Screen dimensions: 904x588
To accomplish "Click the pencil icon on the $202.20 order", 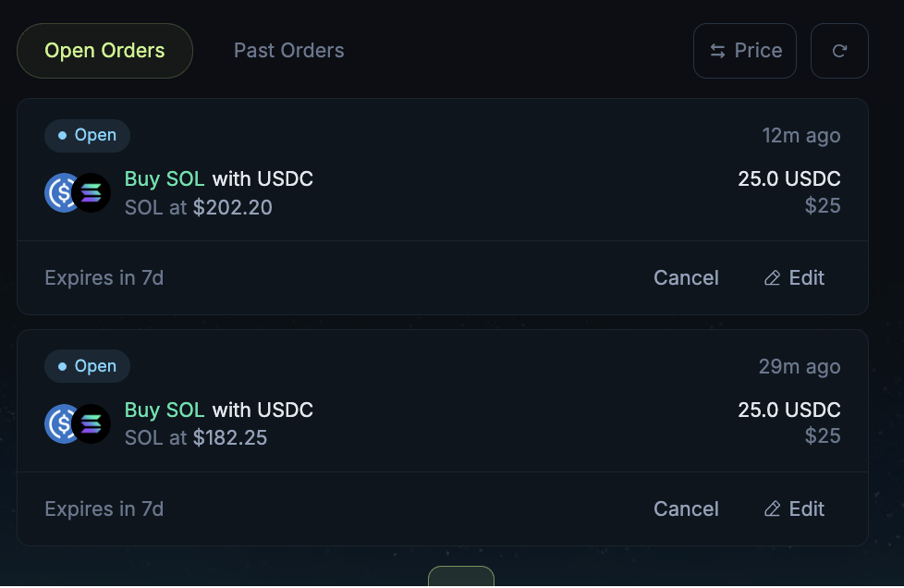I will pyautogui.click(x=773, y=278).
